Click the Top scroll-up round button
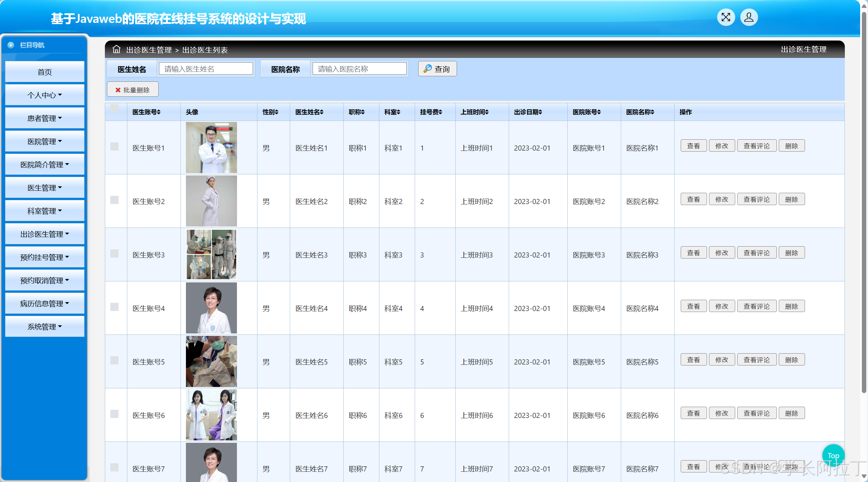The width and height of the screenshot is (868, 482). (833, 455)
